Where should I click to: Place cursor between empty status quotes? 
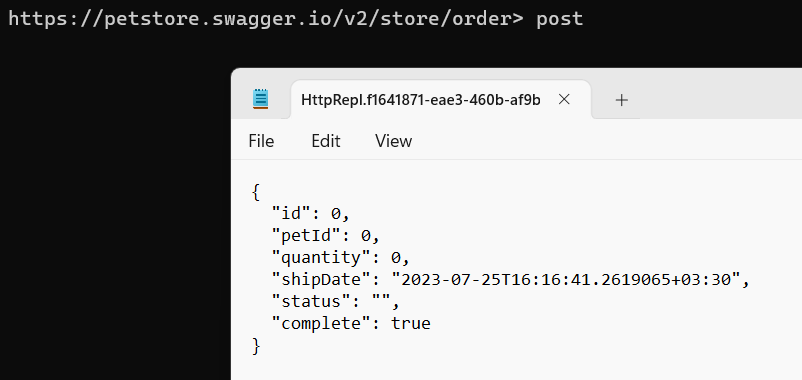coord(382,301)
